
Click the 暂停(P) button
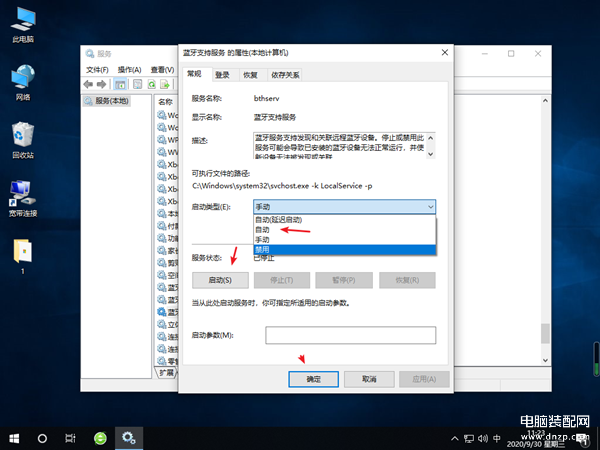344,280
